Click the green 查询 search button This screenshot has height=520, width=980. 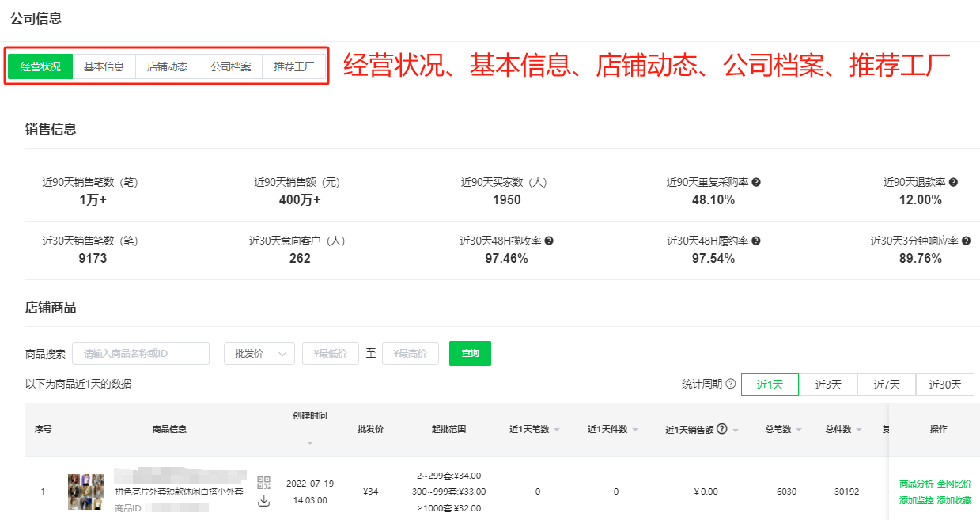click(470, 353)
